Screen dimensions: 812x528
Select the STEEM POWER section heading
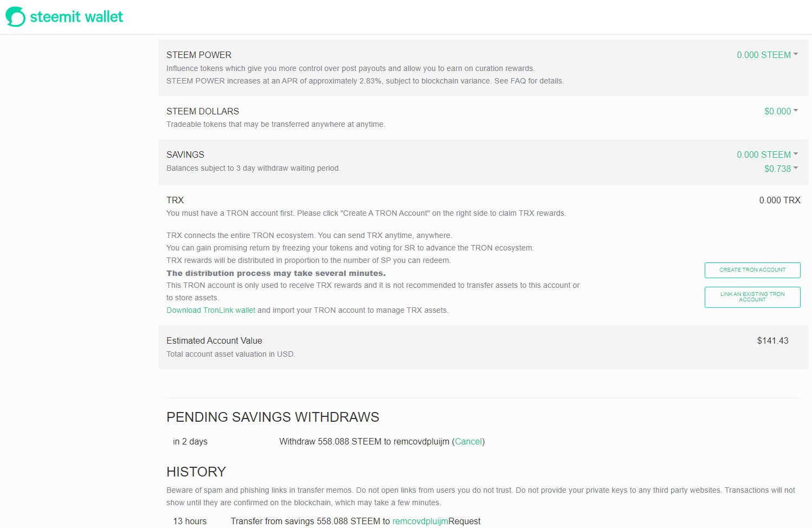[199, 55]
